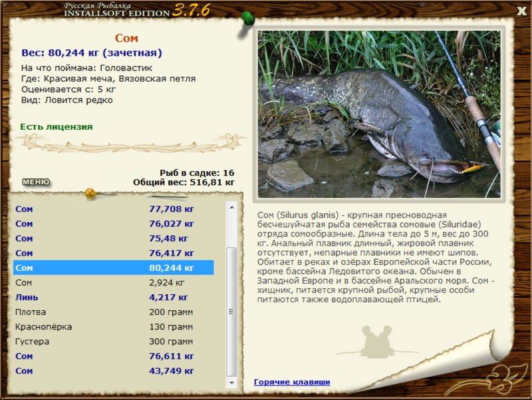Select the highlighted Сом 80,244 кг row
532x400 pixels.
coord(114,268)
